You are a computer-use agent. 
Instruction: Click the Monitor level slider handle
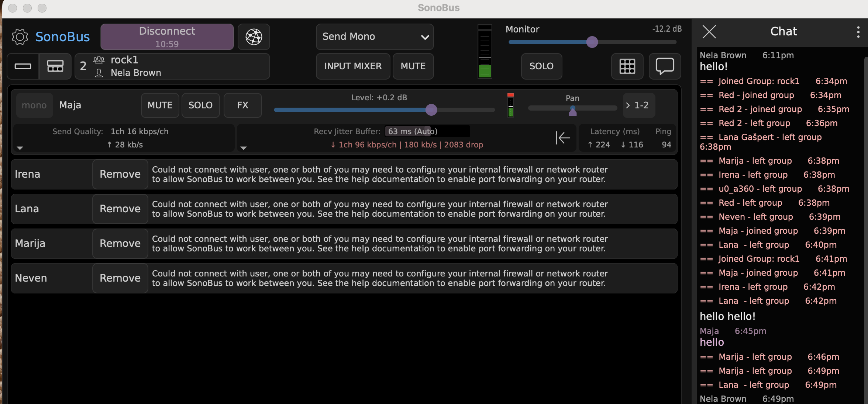(592, 42)
